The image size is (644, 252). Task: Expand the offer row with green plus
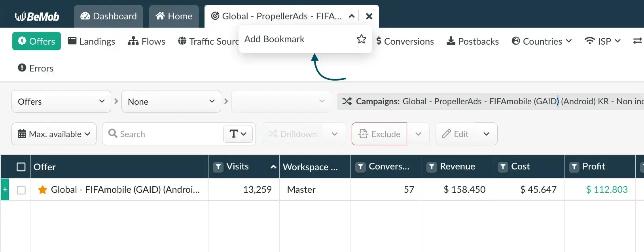pos(5,190)
